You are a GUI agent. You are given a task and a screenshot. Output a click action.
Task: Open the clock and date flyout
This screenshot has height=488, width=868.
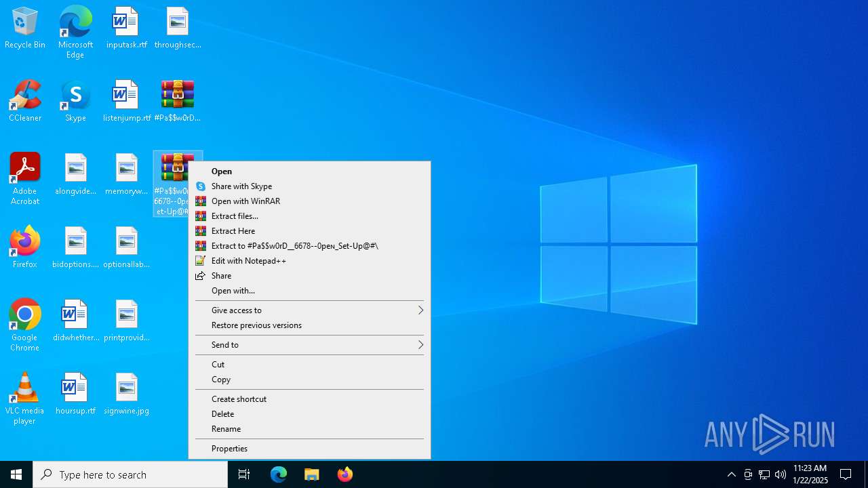810,474
